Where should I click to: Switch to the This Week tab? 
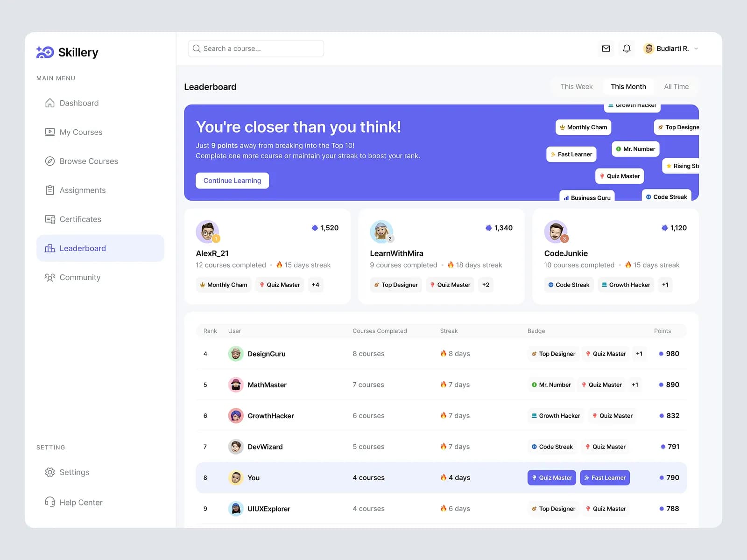[576, 87]
